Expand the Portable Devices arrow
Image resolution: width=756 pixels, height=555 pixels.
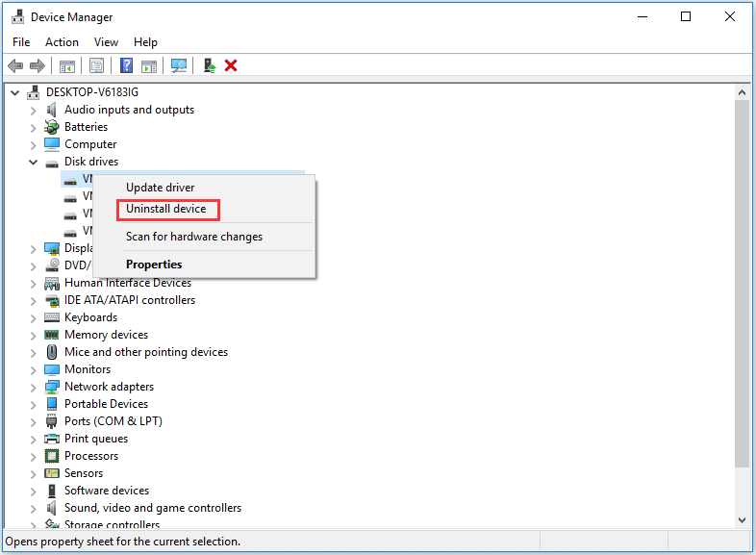click(x=33, y=405)
